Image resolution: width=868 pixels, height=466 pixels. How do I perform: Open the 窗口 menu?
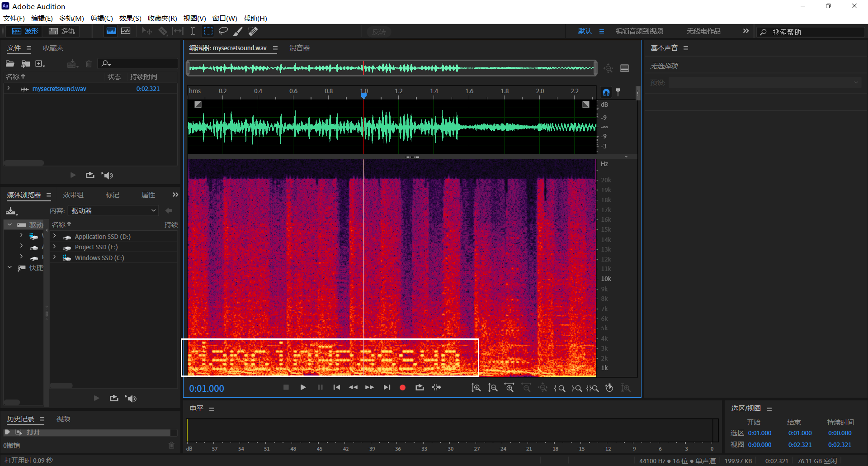click(225, 18)
